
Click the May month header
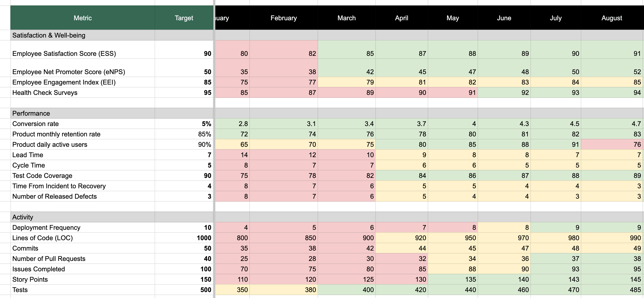[453, 18]
